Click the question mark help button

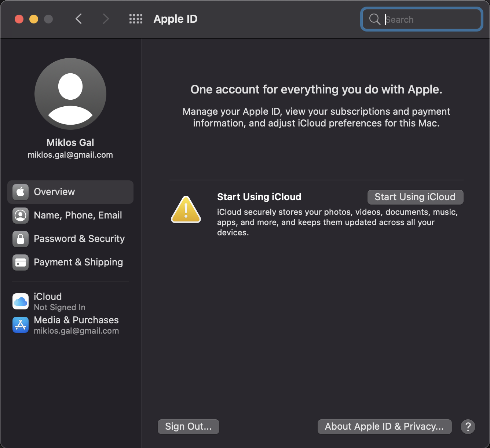point(468,427)
